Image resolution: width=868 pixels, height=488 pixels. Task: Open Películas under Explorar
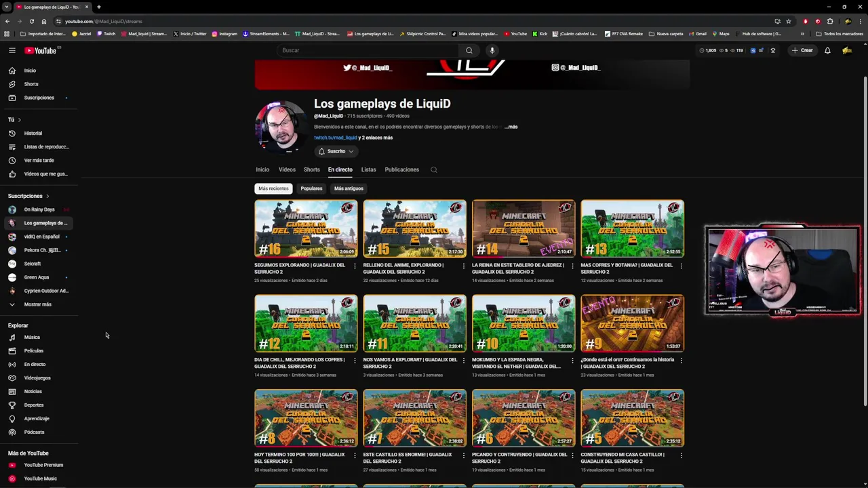coord(33,350)
